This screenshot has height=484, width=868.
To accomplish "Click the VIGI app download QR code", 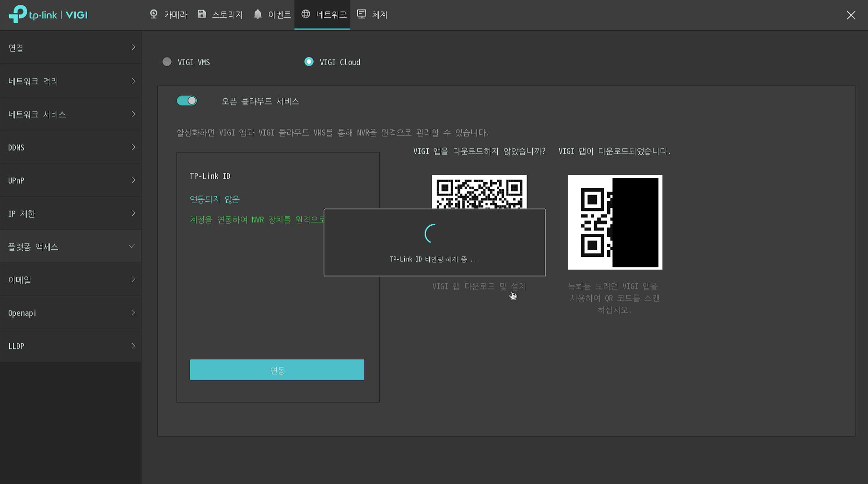I will pyautogui.click(x=479, y=192).
